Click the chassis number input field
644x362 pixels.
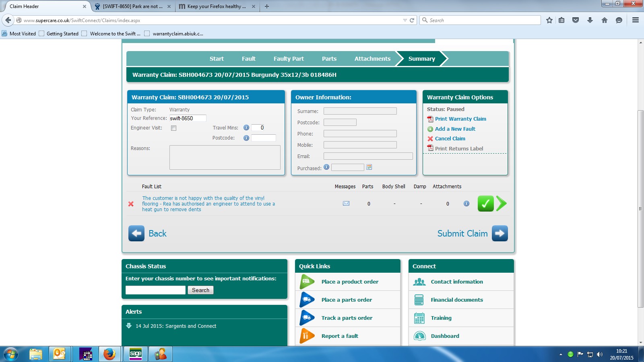pos(155,290)
